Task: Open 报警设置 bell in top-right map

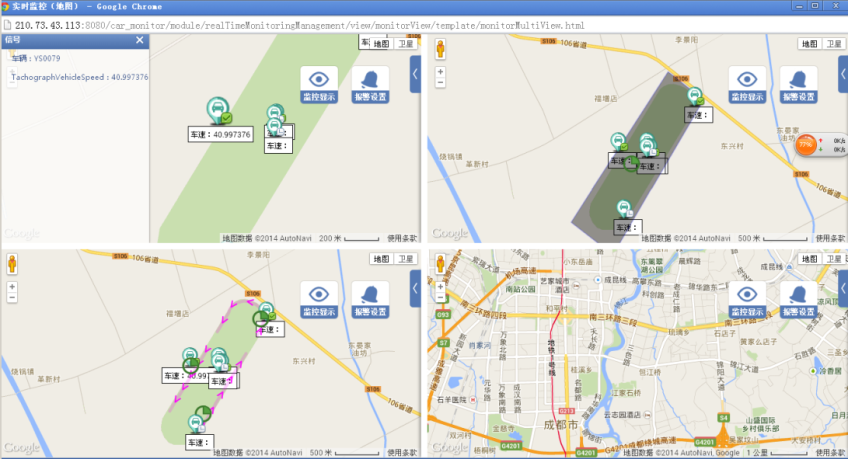Action: point(799,85)
